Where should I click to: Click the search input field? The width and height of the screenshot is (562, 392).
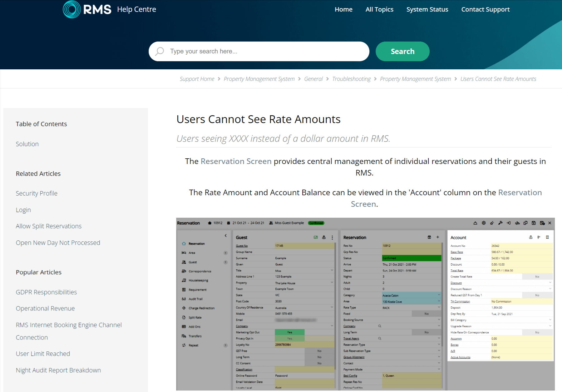coord(259,51)
